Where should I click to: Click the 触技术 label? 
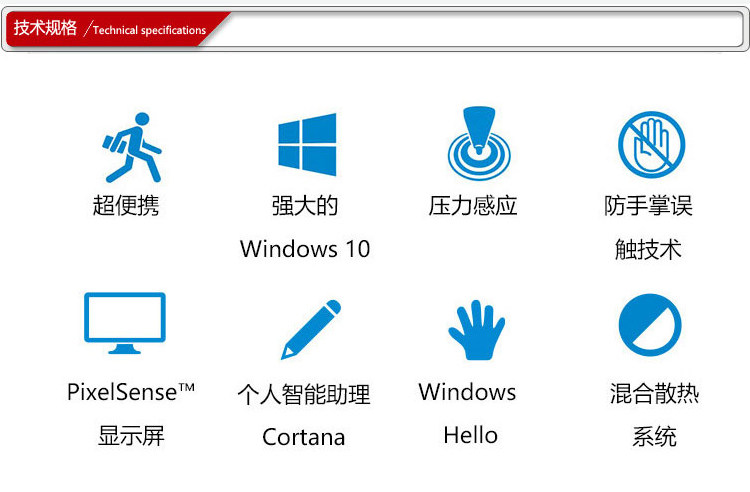[648, 249]
